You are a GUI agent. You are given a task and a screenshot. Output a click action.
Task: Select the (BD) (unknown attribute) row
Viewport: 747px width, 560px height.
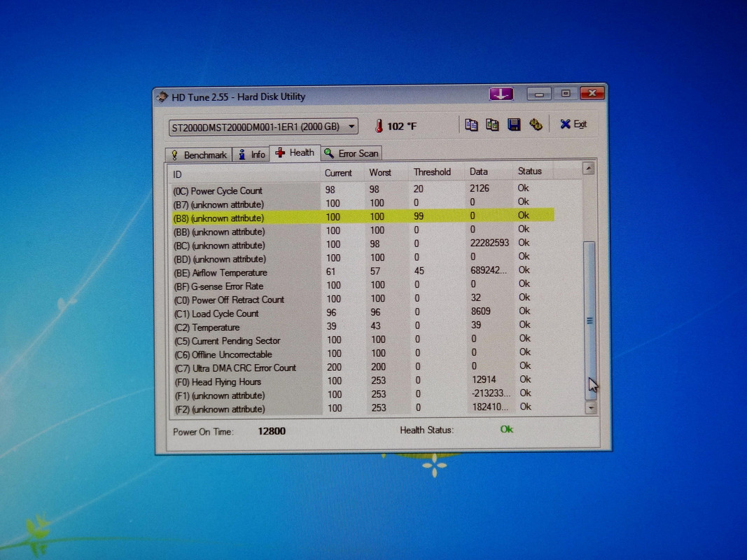point(363,258)
